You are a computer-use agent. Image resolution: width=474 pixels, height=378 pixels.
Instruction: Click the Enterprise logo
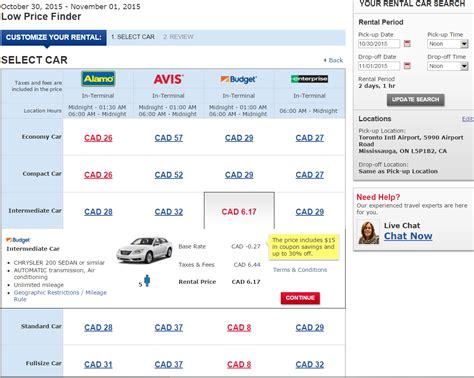pos(309,79)
